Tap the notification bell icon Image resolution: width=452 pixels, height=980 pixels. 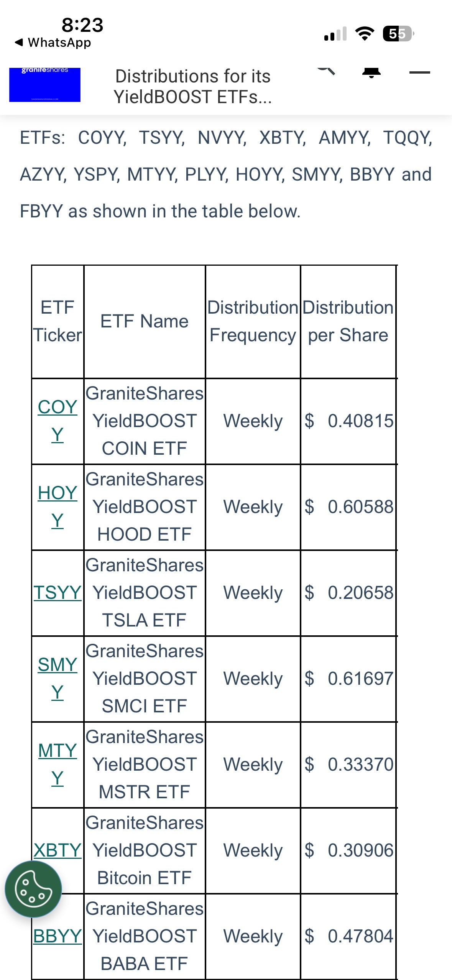(x=371, y=72)
